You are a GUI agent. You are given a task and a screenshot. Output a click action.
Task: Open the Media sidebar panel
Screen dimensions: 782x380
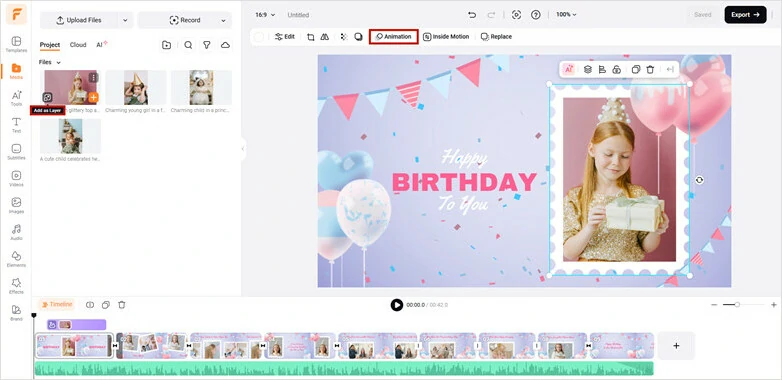click(16, 71)
